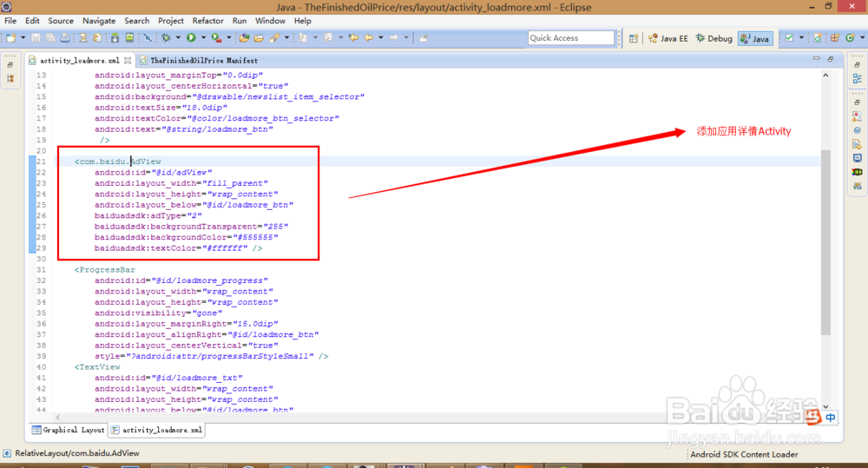Click the green Run launch icon

coord(191,37)
